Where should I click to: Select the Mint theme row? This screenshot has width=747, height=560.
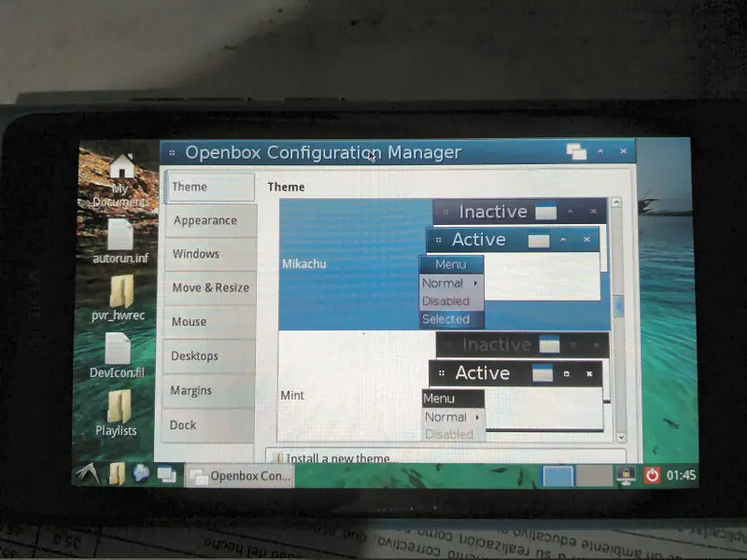click(444, 386)
